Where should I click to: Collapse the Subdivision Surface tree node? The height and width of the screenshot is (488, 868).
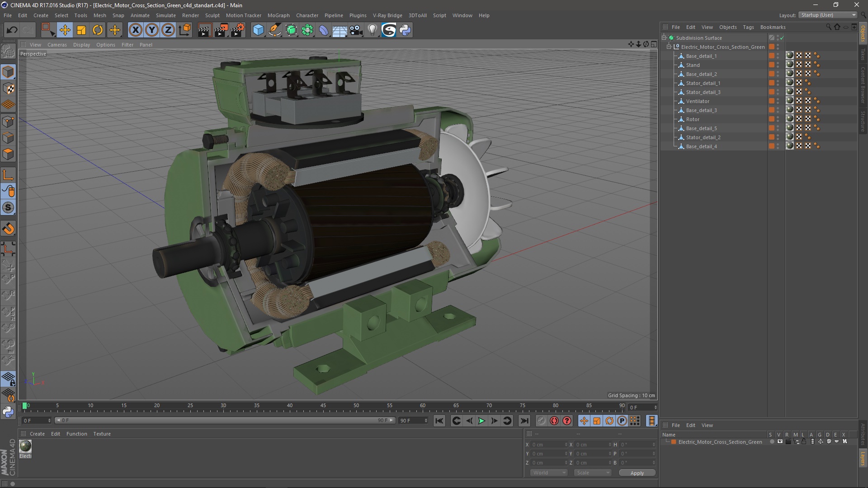(x=664, y=38)
